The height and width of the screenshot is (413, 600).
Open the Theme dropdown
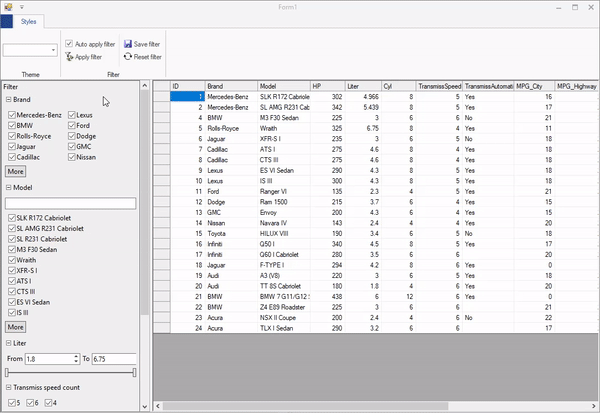pos(52,49)
